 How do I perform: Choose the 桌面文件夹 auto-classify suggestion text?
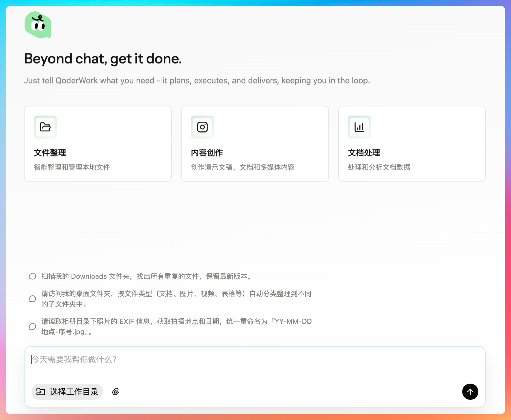click(x=176, y=299)
